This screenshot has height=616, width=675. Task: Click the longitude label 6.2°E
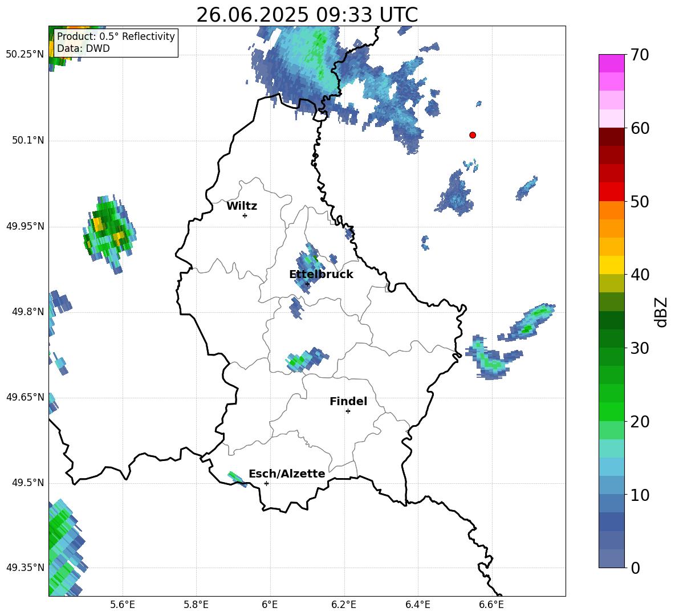[344, 605]
